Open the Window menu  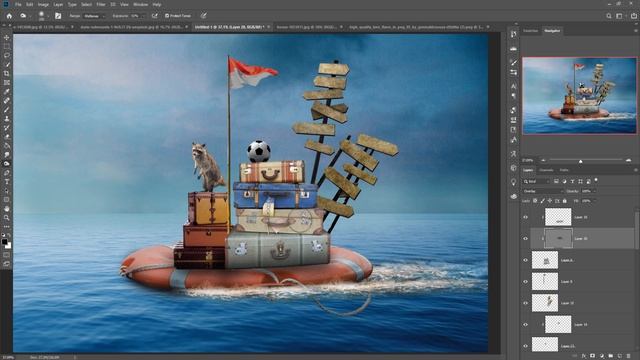click(141, 4)
